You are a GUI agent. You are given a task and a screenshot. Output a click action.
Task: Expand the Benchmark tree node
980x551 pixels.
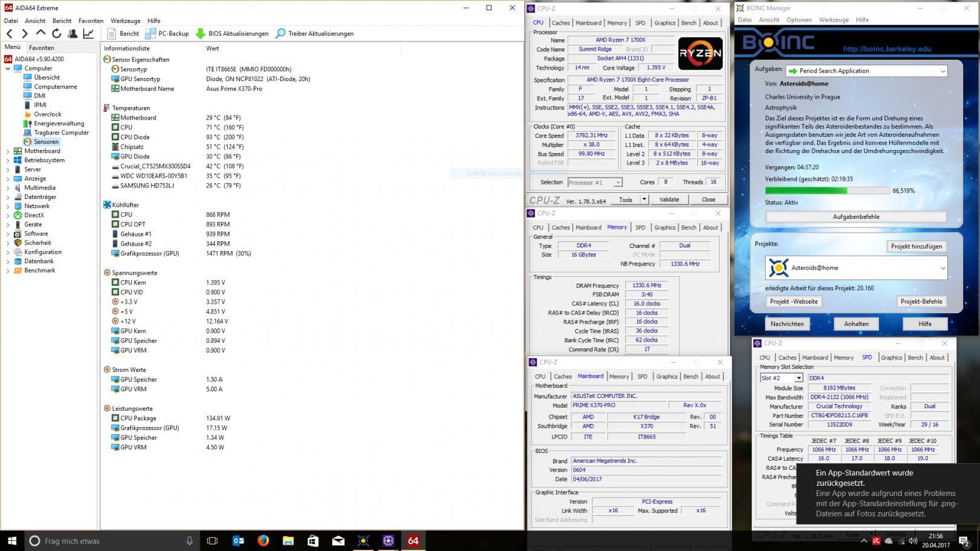pyautogui.click(x=8, y=270)
